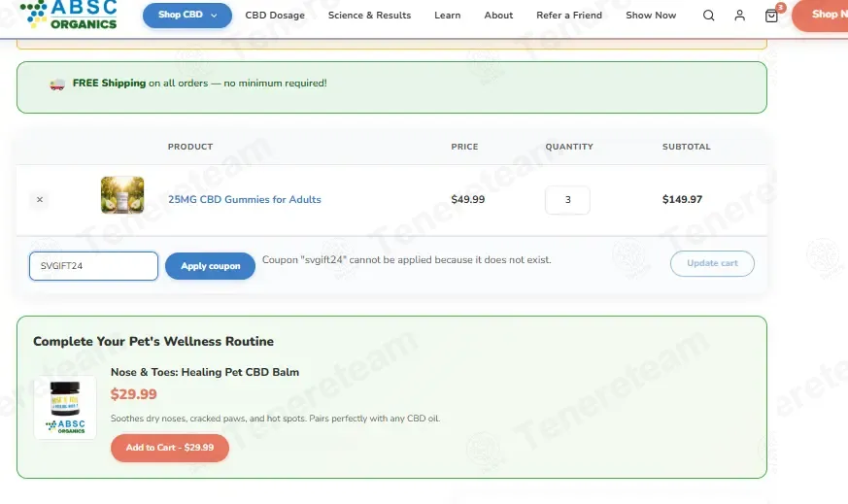Open the Learn menu item

point(447,16)
